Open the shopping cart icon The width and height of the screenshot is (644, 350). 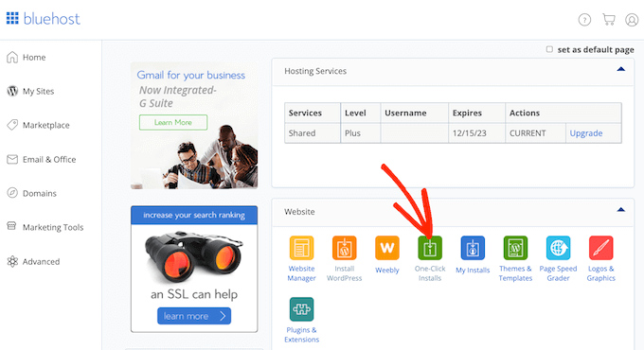[x=608, y=19]
